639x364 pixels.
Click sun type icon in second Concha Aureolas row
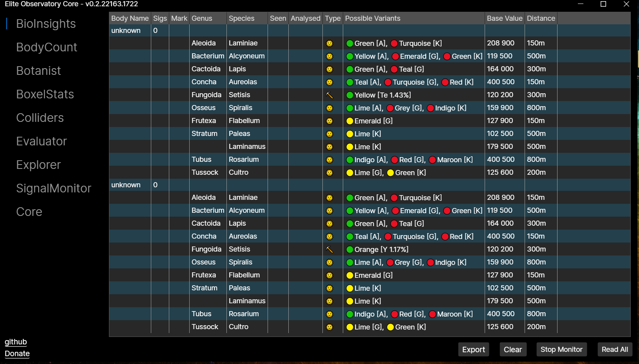click(x=329, y=237)
